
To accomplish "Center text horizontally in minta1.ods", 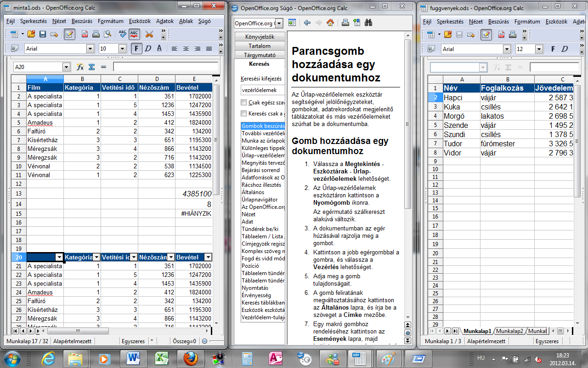I will point(186,48).
